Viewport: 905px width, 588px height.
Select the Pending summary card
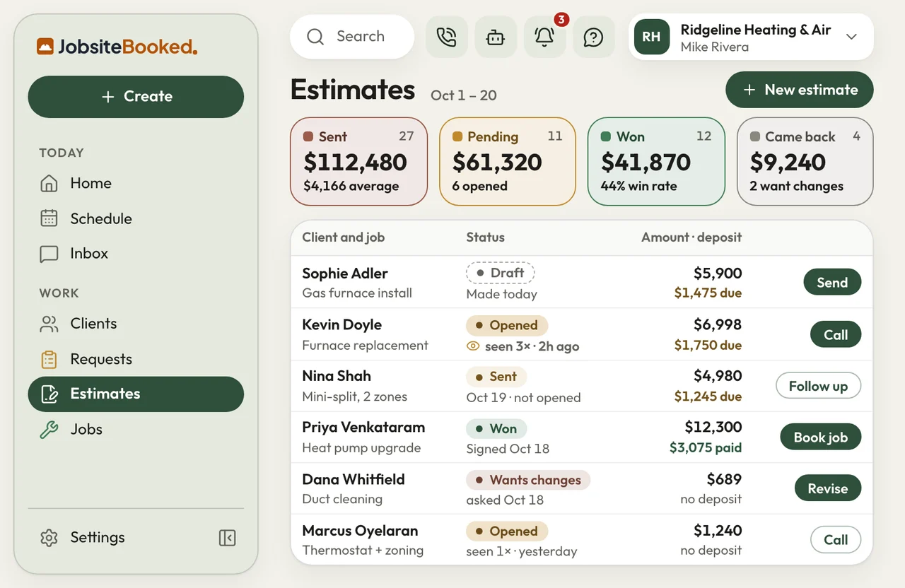coord(508,162)
